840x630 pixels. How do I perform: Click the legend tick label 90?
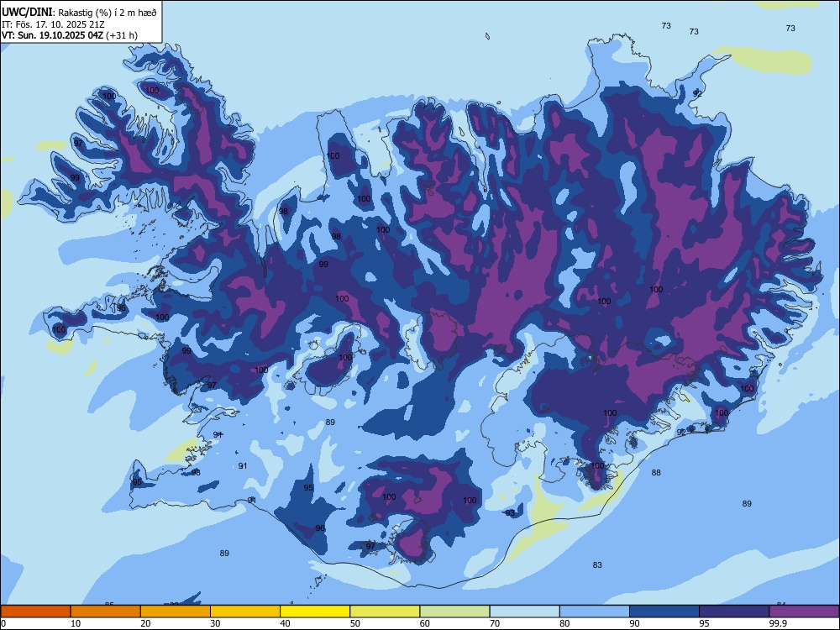click(634, 623)
